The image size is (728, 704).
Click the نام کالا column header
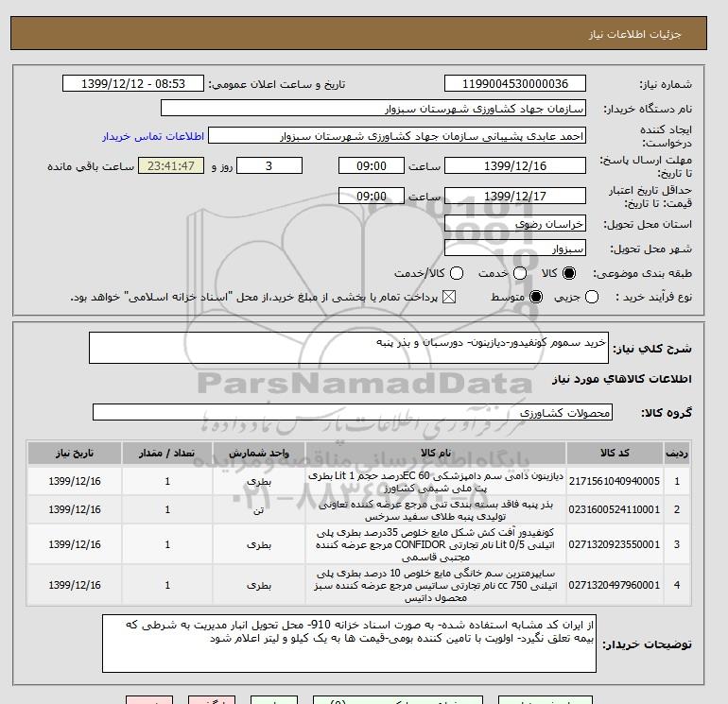tap(436, 453)
